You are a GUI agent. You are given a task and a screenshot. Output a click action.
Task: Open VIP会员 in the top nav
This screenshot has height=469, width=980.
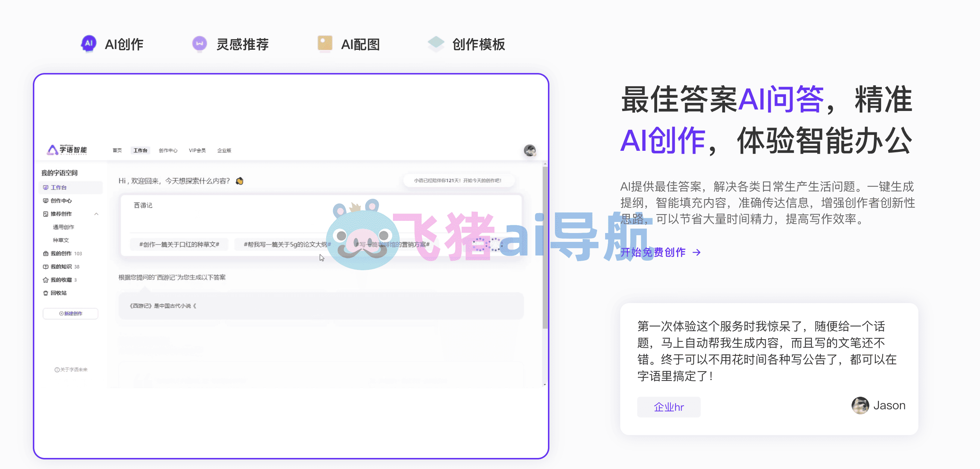coord(197,150)
